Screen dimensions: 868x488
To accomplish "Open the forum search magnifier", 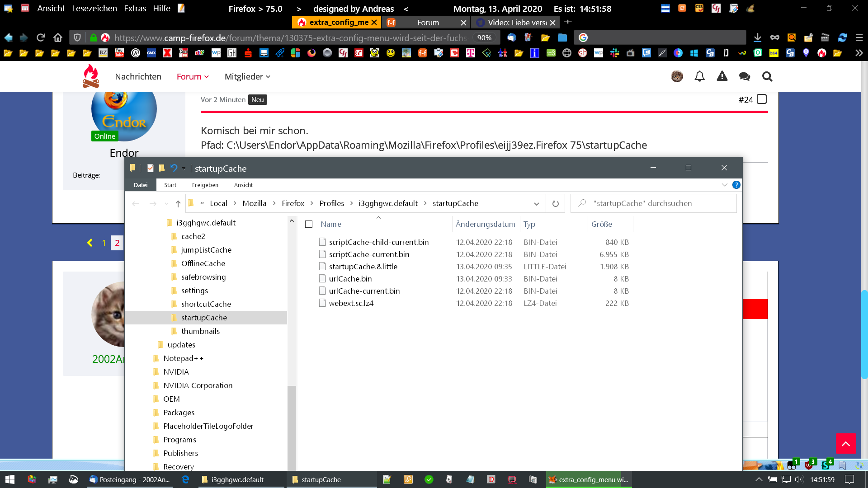I will 767,76.
